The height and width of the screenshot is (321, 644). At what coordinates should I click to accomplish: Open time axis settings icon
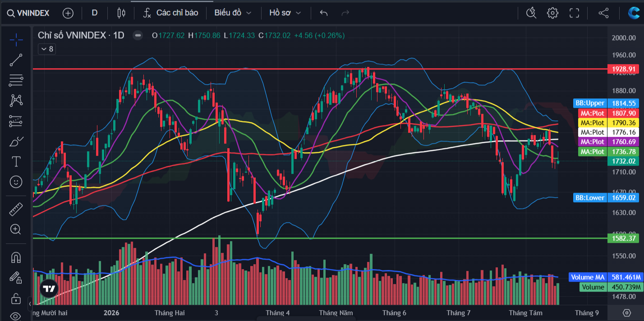coord(626,312)
